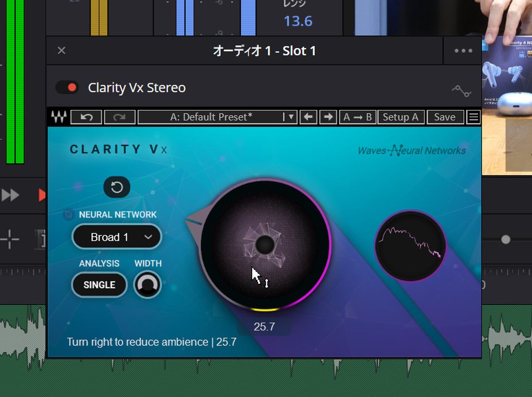Click the オーディオ 1 - Slot 1 title
Image resolution: width=532 pixels, height=397 pixels.
[x=264, y=51]
